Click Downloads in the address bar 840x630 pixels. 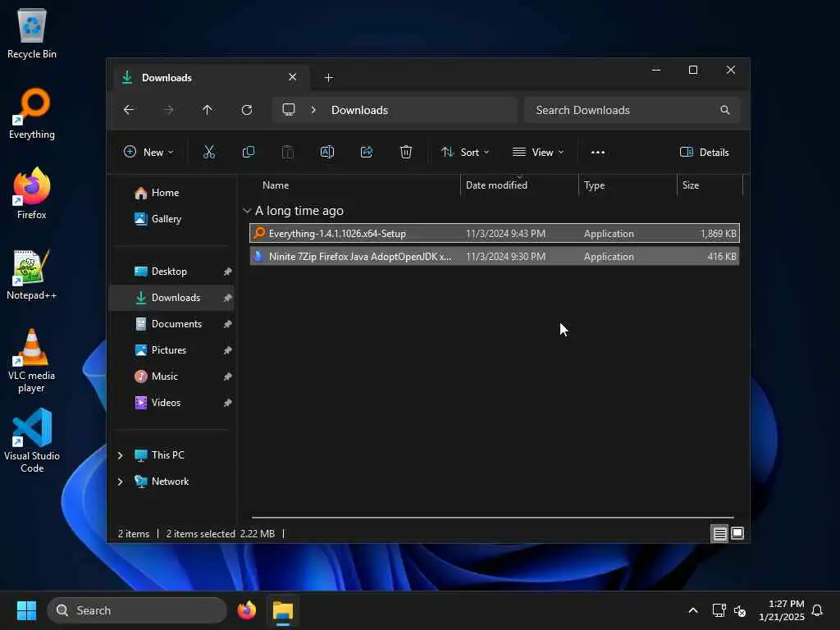point(359,110)
